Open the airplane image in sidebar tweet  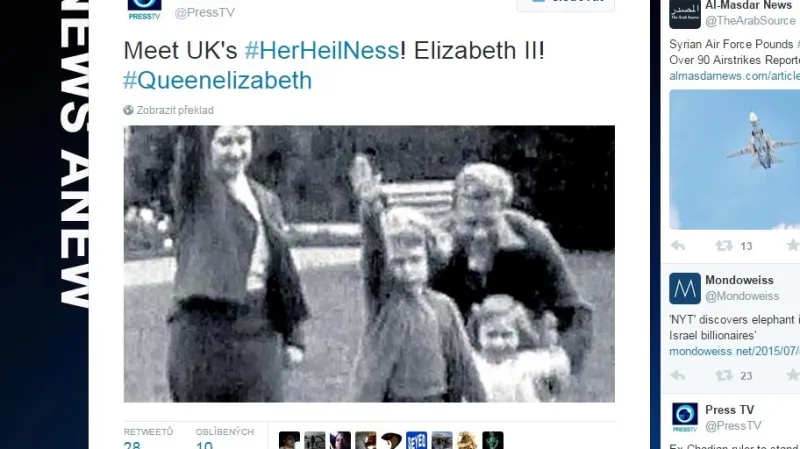point(734,160)
